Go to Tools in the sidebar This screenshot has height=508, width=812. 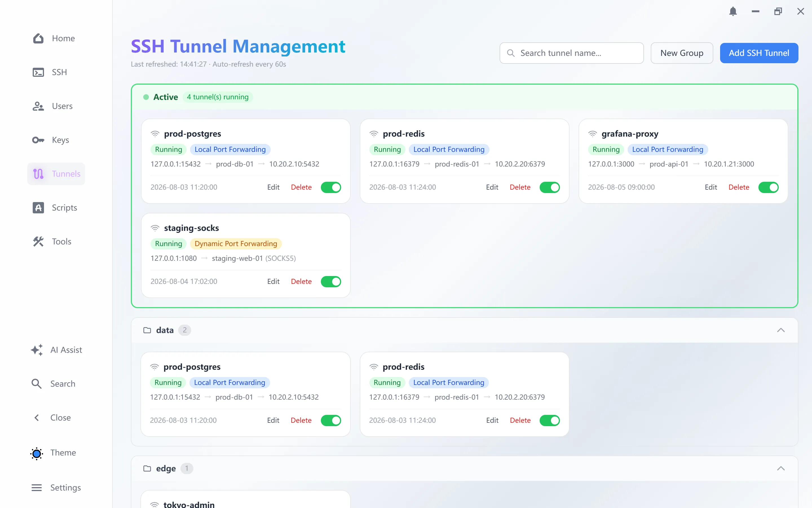pos(52,242)
